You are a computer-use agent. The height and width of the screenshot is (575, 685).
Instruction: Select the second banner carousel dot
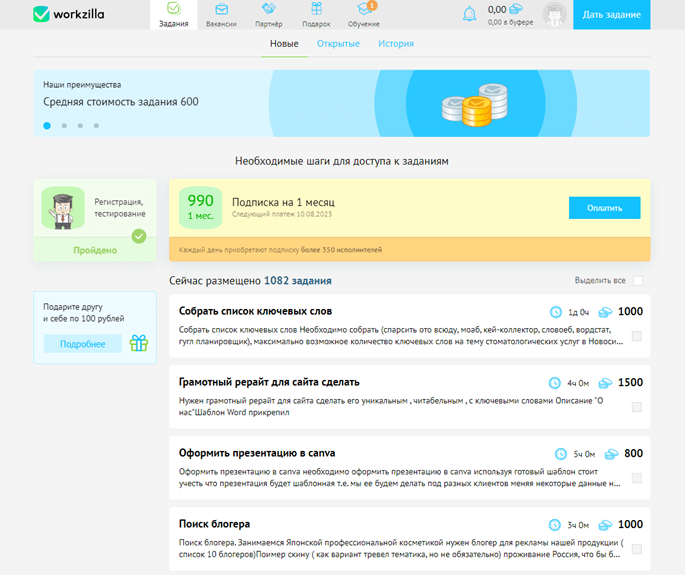tap(64, 126)
